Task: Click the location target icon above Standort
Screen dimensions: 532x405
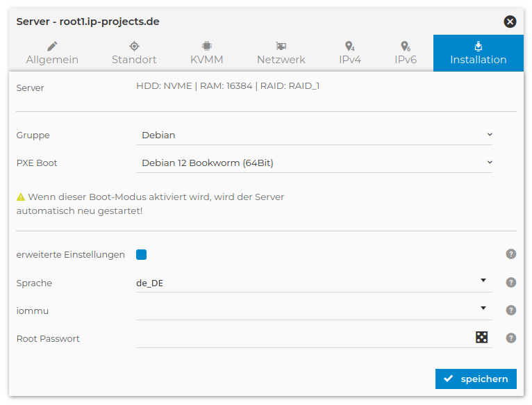Action: tap(134, 47)
